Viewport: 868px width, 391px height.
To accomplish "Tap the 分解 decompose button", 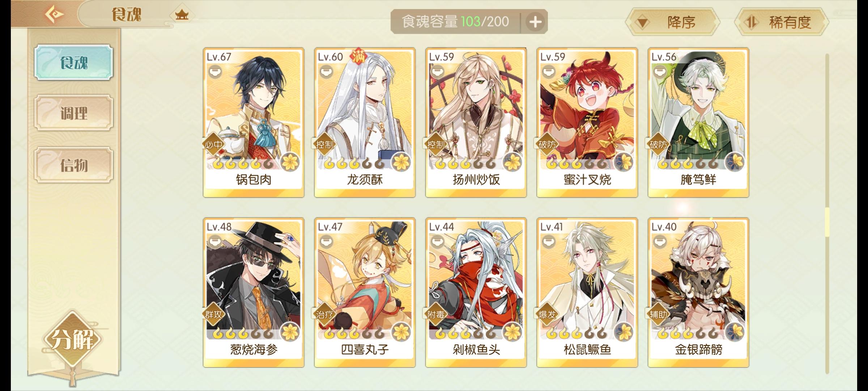I will click(72, 339).
